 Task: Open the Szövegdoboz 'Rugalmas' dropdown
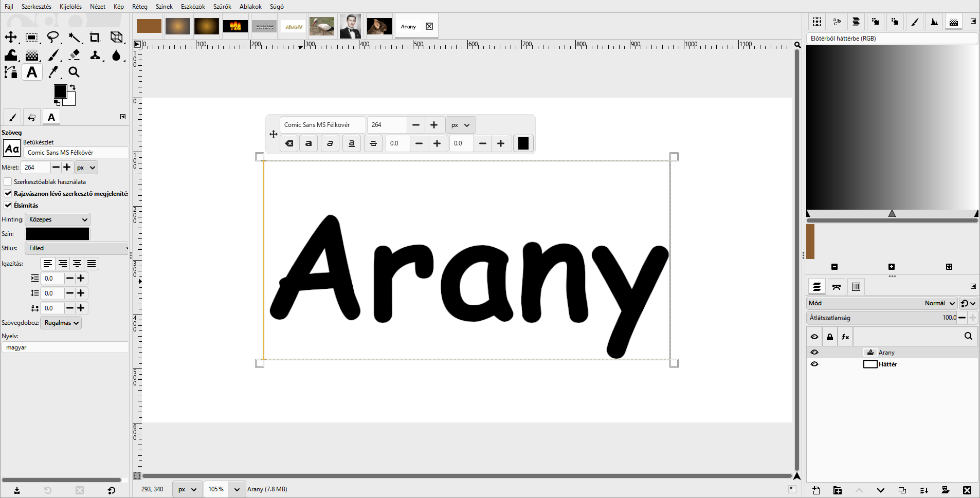tap(61, 323)
